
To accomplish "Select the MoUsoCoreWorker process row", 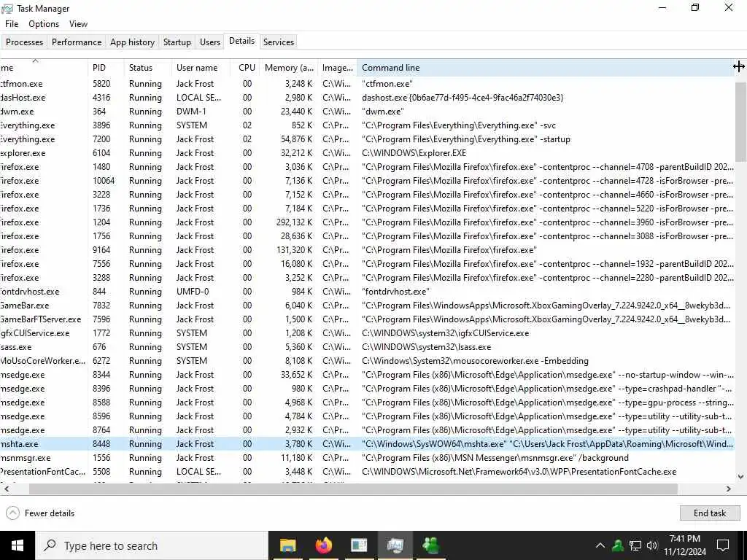I will tap(367, 360).
